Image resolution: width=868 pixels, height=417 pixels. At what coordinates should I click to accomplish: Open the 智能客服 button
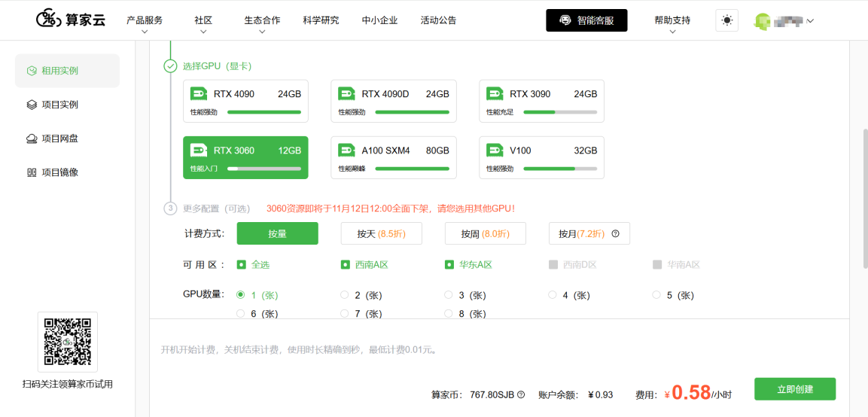click(x=586, y=20)
